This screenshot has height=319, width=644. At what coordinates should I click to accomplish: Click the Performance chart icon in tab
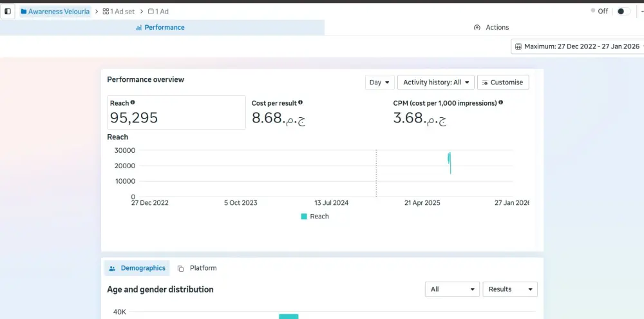click(139, 28)
